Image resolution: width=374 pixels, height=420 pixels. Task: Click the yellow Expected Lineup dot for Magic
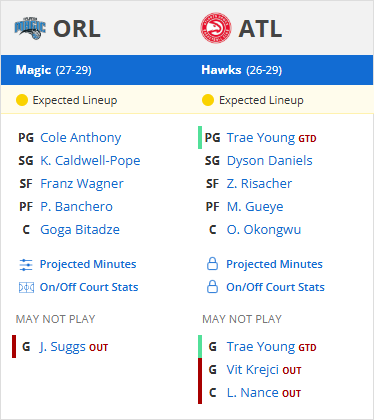pos(22,100)
